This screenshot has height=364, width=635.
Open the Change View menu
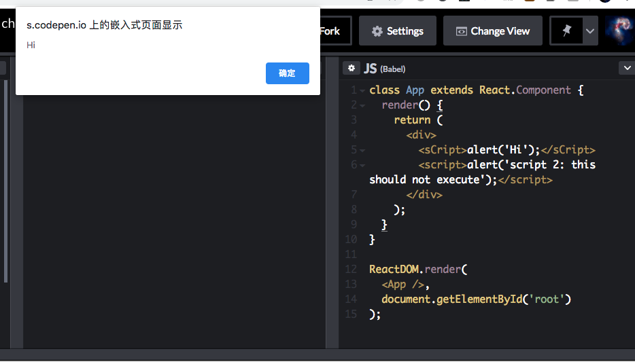pos(492,31)
